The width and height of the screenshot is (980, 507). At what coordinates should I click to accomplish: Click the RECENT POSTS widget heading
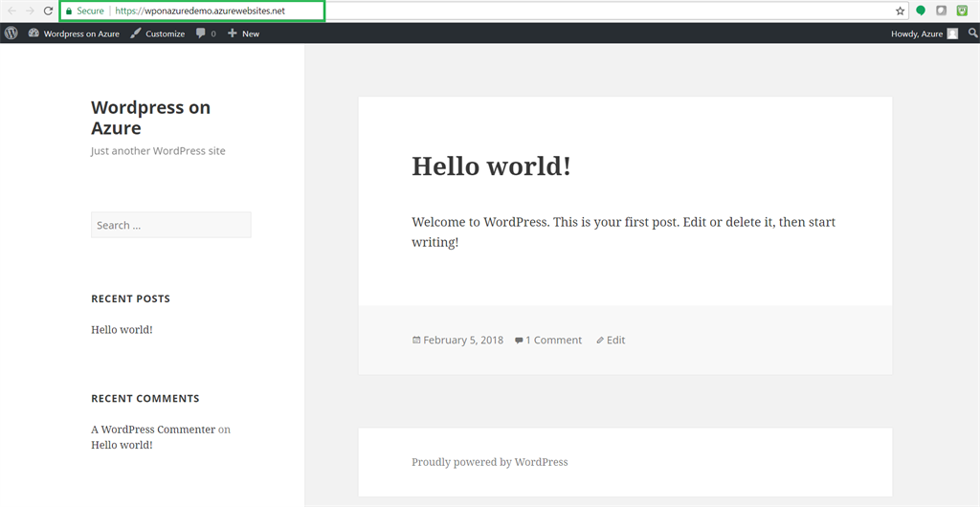130,299
